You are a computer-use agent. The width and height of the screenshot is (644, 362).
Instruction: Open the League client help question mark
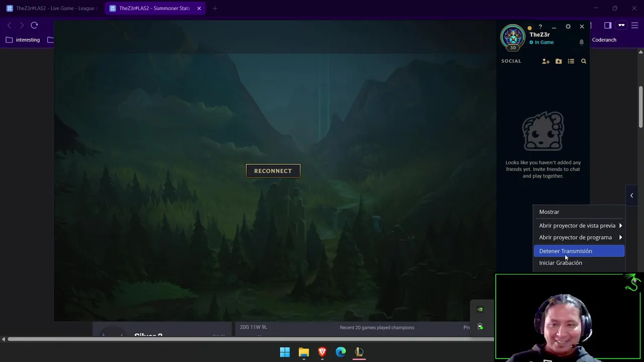[x=540, y=27]
